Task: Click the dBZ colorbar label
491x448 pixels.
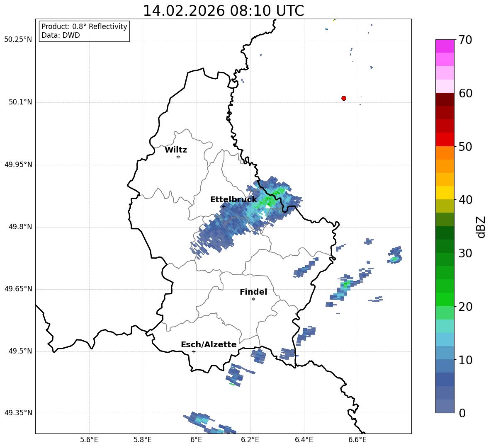Action: [481, 227]
